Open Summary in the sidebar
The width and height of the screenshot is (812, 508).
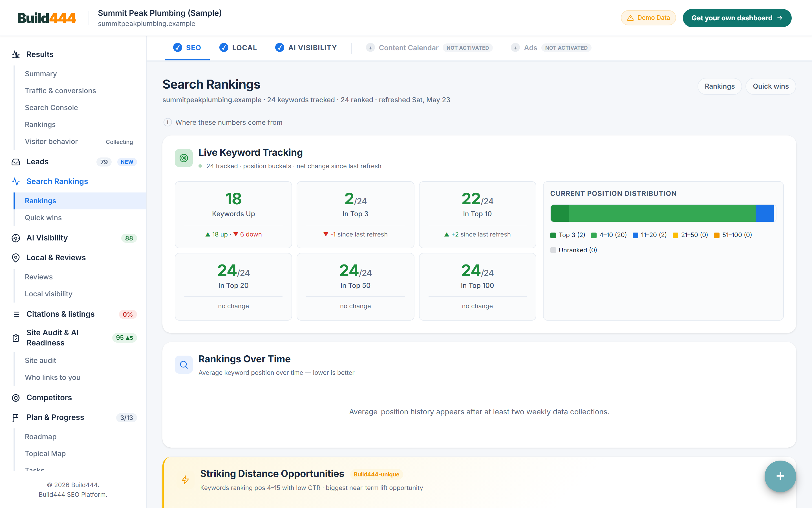[41, 74]
